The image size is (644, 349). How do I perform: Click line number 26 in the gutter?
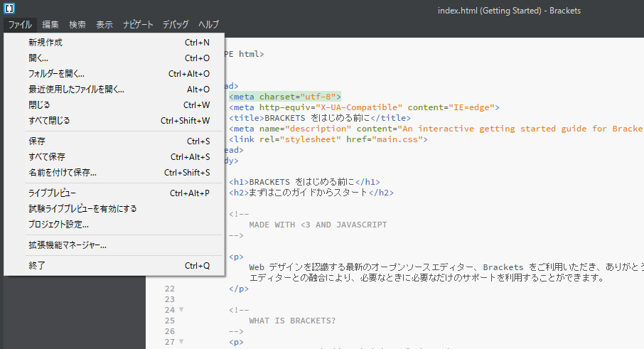(x=170, y=331)
